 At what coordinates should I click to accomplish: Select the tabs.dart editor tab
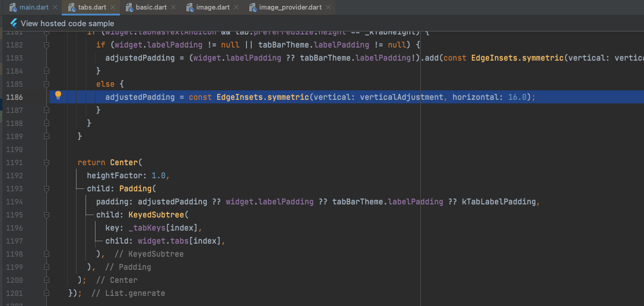[x=90, y=7]
